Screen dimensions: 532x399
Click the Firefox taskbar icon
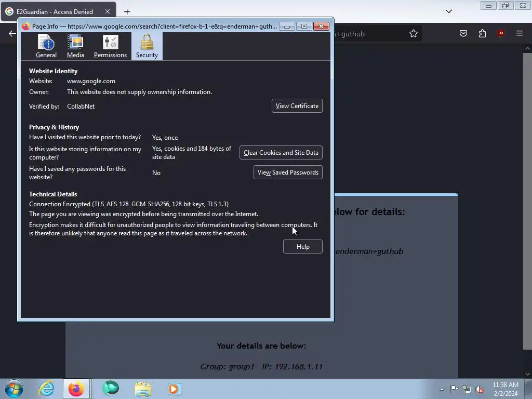point(77,389)
